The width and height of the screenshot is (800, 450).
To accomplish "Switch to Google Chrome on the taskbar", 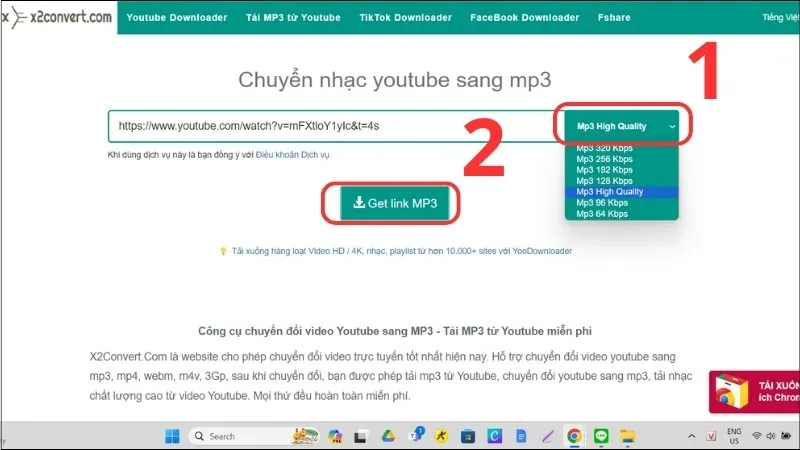I will click(x=574, y=436).
